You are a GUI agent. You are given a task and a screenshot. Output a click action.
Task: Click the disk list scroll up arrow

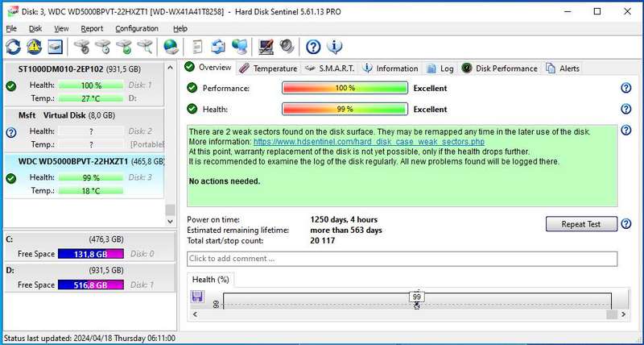[x=171, y=68]
